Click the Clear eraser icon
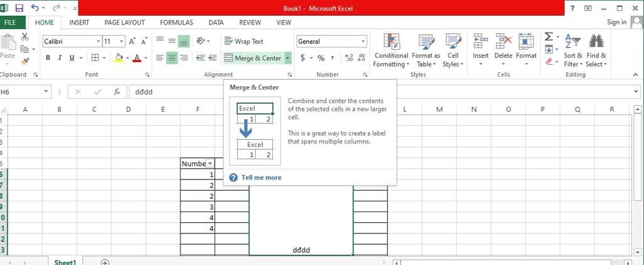The height and width of the screenshot is (265, 644). pyautogui.click(x=549, y=62)
